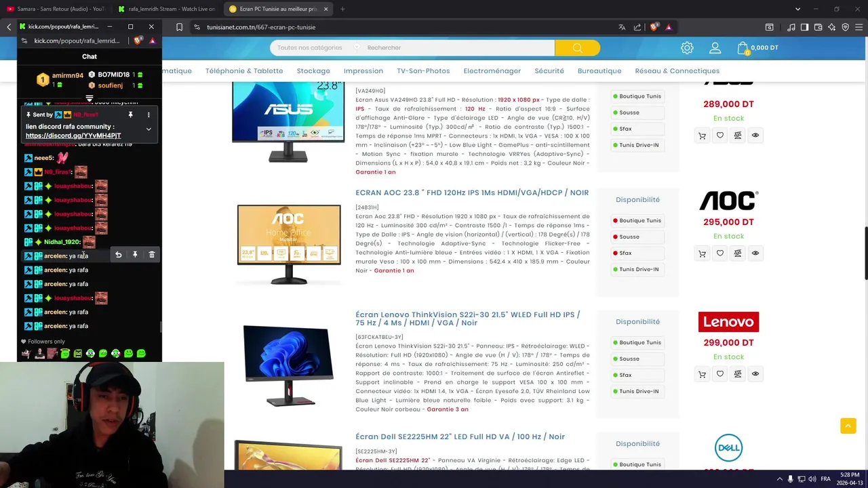Add the Lenovo 299,000 DT monitor to wishlist
Image resolution: width=868 pixels, height=488 pixels.
click(x=720, y=374)
